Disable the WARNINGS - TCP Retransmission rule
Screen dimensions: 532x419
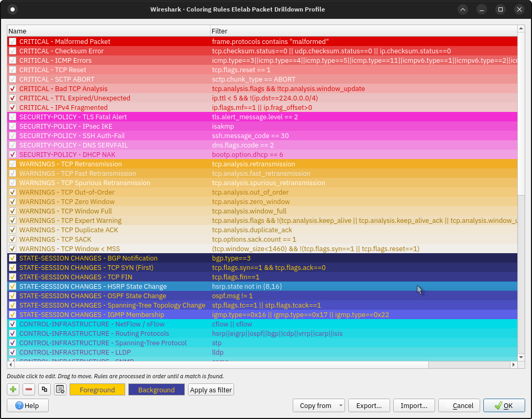[12, 164]
